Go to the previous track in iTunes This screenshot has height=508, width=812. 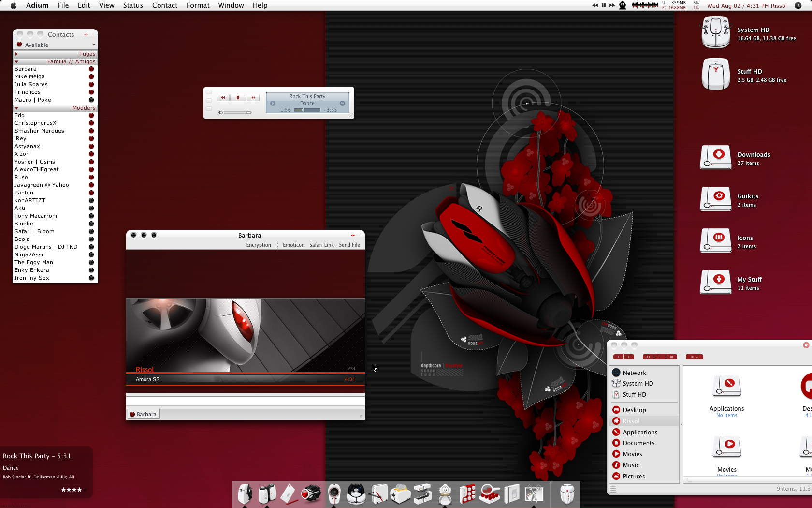(x=223, y=97)
